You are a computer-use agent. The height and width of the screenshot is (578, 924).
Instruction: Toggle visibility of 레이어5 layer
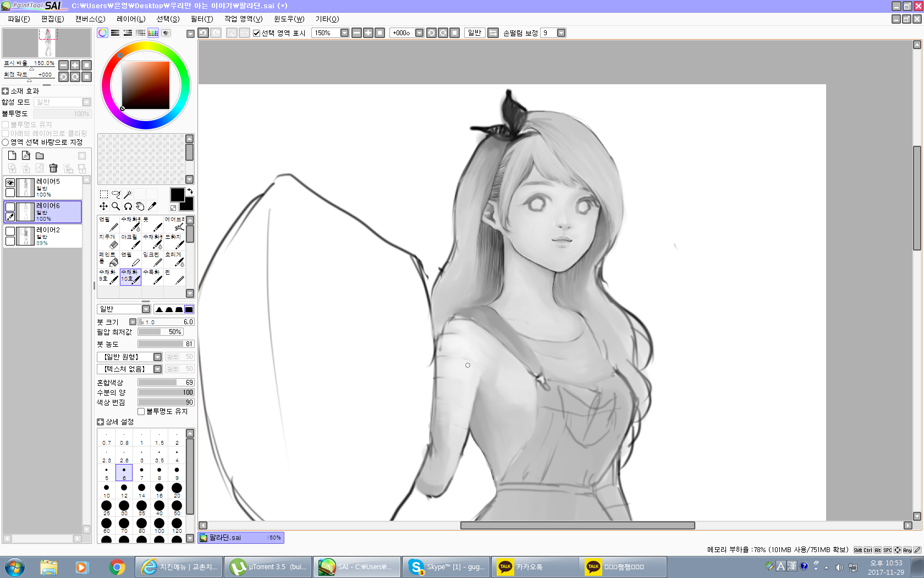click(10, 183)
